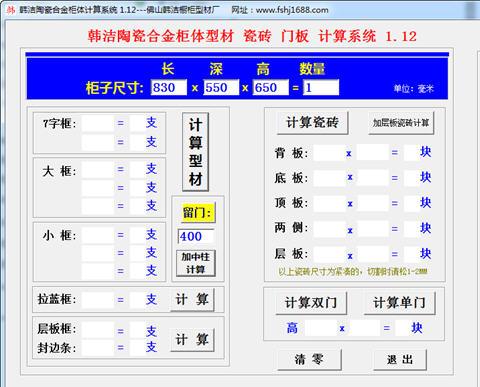Click the 加层板瓷砖计算 button
This screenshot has height=387, width=480.
[401, 123]
